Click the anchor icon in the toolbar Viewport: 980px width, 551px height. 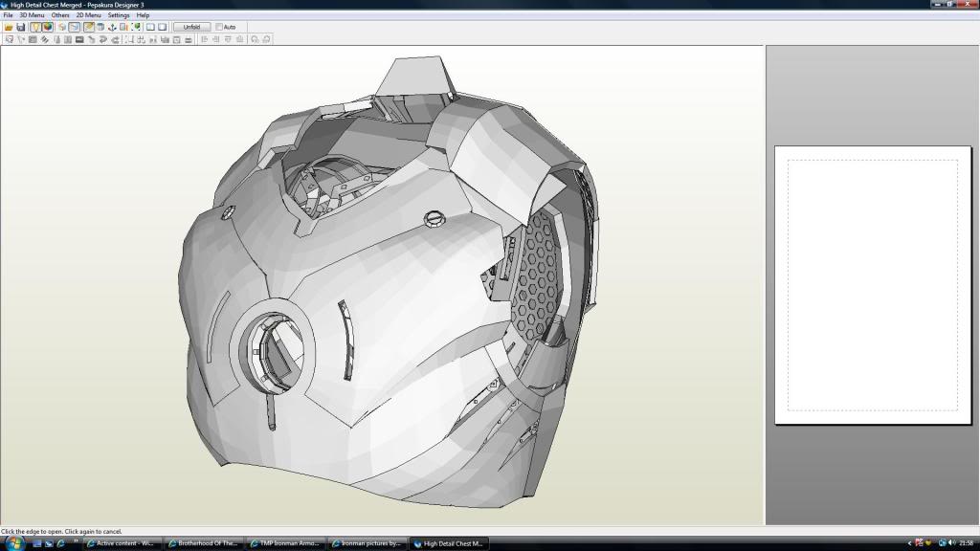pos(112,27)
